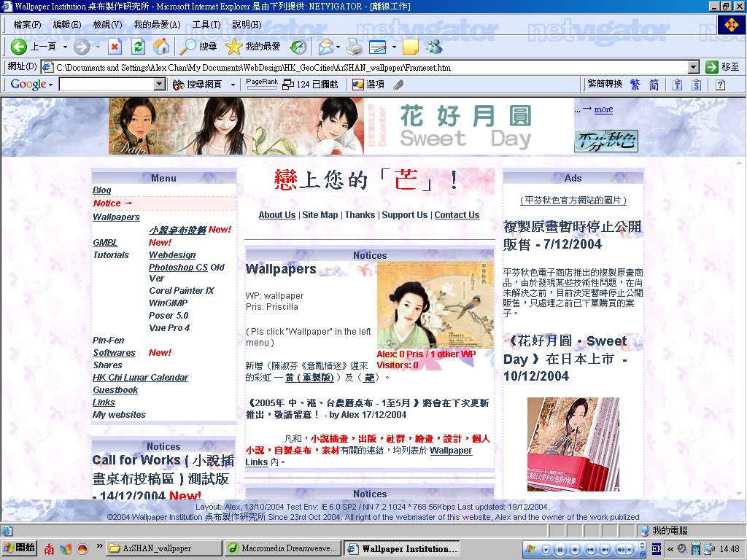Click the 平芬秋色 logo image in banner
747x560 pixels.
tap(606, 141)
